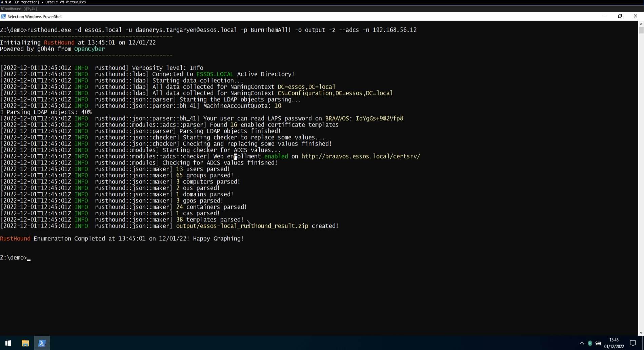
Task: Click the '38 templates parsed!' line
Action: point(210,220)
